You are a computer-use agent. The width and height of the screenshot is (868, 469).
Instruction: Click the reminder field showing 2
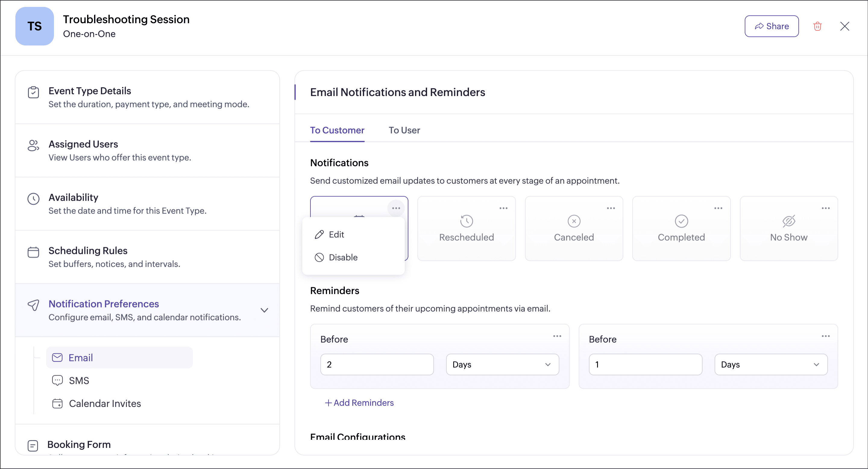377,364
